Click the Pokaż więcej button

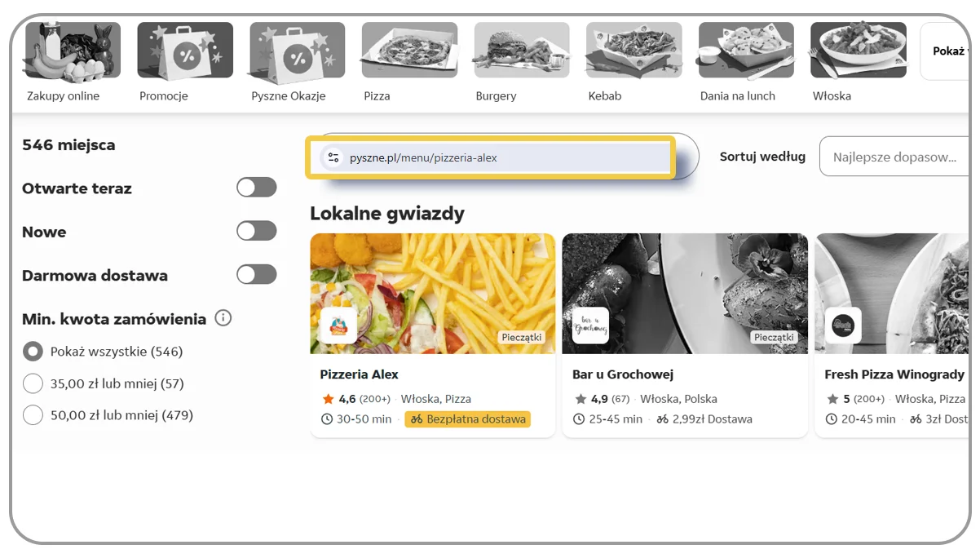click(948, 51)
